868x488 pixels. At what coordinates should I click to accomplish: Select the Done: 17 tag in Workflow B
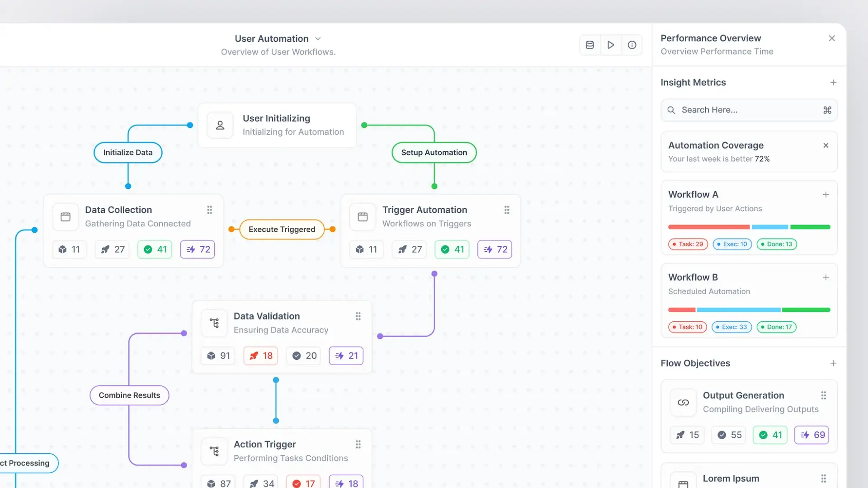click(776, 327)
